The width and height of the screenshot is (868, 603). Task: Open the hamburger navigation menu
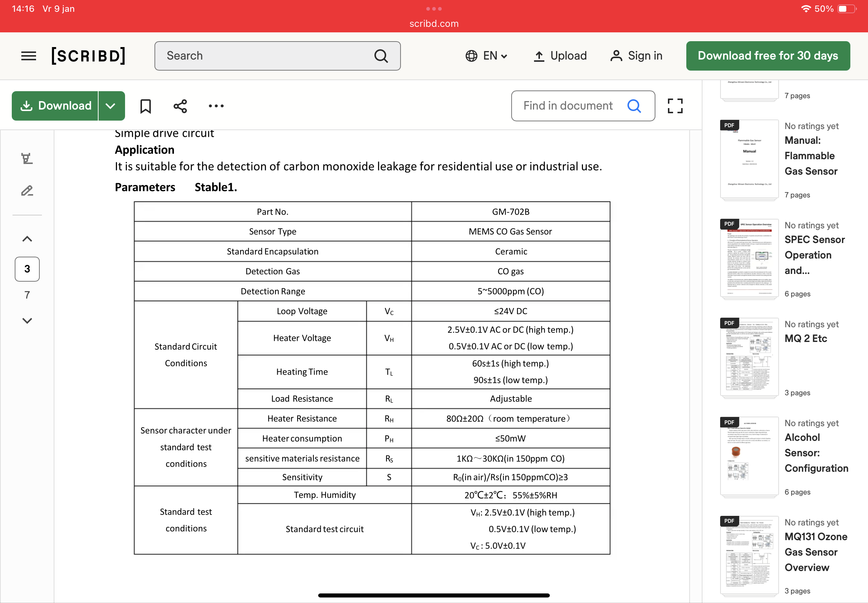pos(28,56)
